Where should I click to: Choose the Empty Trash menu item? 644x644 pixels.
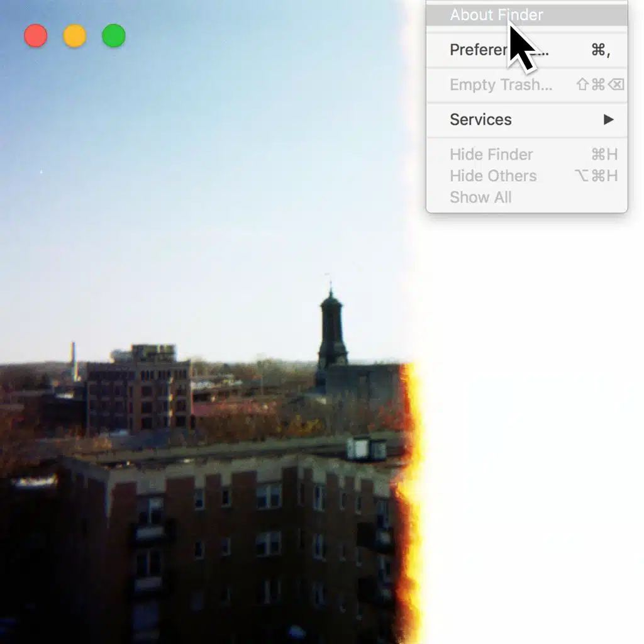tap(501, 85)
